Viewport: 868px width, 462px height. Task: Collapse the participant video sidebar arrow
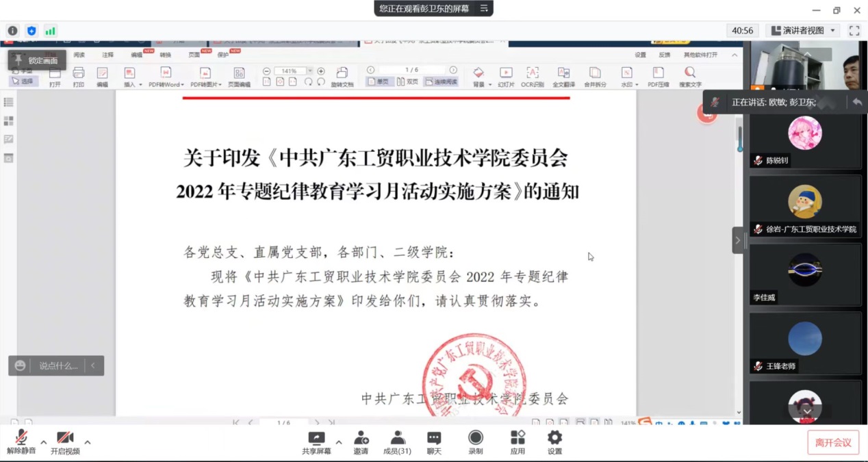(x=738, y=240)
